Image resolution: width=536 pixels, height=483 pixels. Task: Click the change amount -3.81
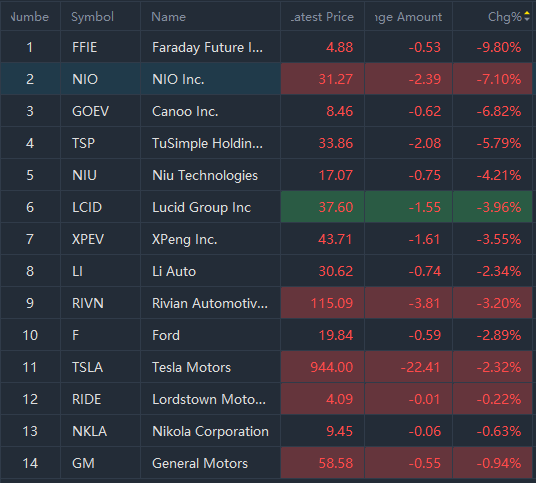click(425, 303)
